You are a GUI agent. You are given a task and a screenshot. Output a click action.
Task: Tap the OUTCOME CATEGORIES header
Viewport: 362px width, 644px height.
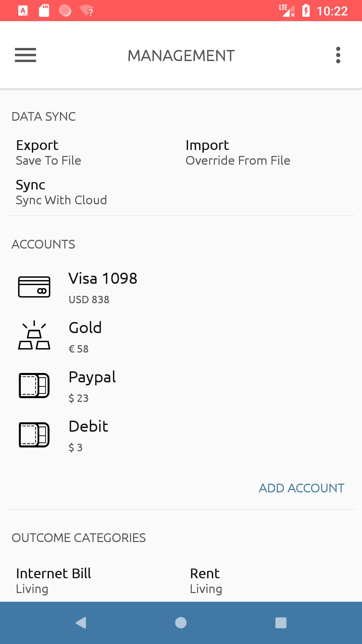[x=79, y=538]
